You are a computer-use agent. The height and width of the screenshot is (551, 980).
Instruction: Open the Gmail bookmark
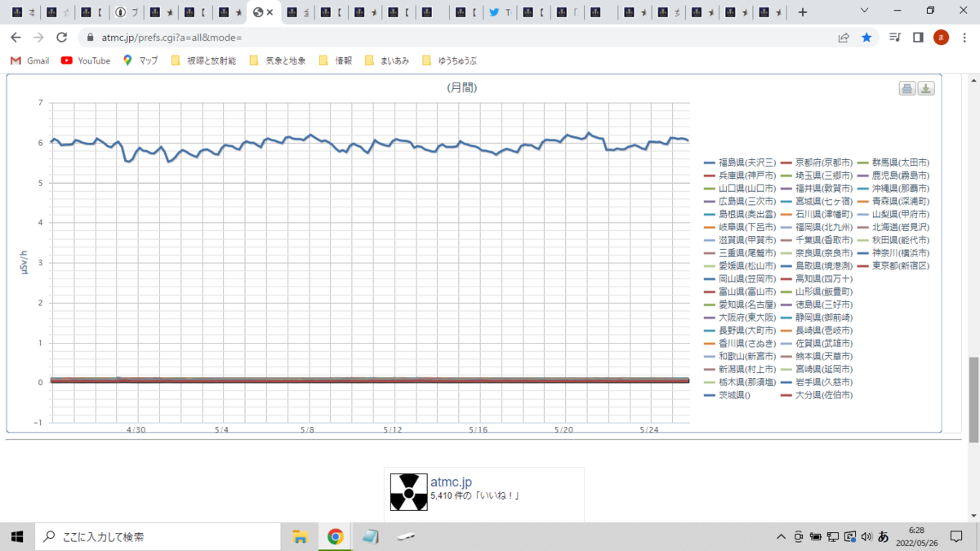[x=30, y=60]
